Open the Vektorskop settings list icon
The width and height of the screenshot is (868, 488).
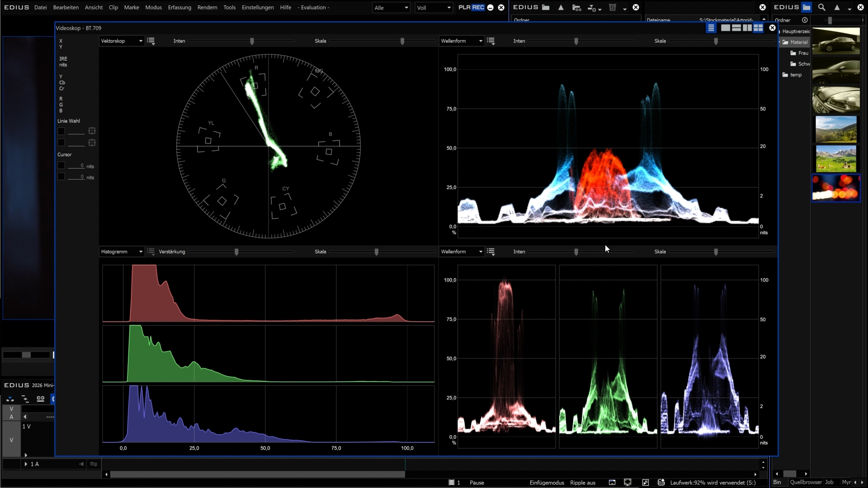[151, 41]
